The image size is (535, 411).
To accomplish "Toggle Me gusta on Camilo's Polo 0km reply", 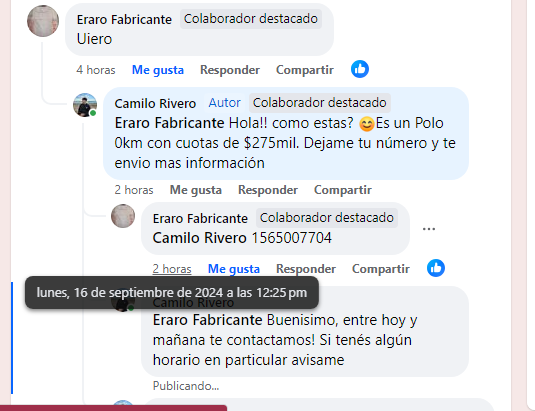I will pyautogui.click(x=196, y=190).
